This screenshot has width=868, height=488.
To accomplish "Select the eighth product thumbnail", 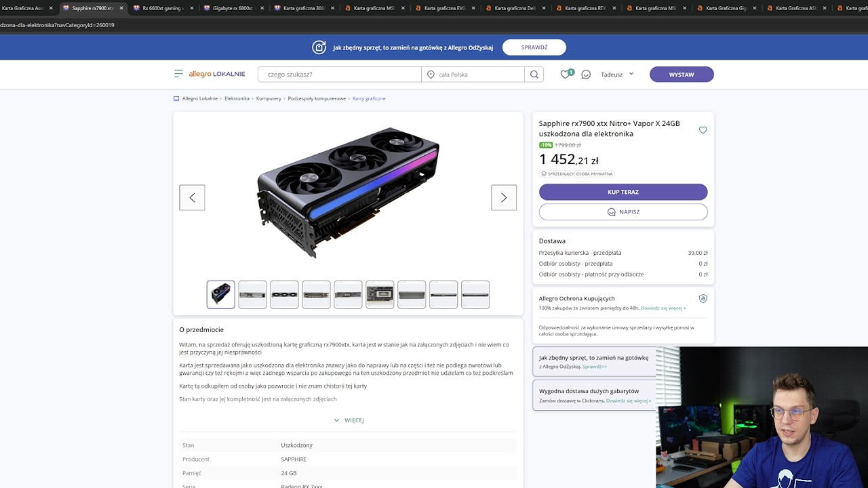I will 443,294.
